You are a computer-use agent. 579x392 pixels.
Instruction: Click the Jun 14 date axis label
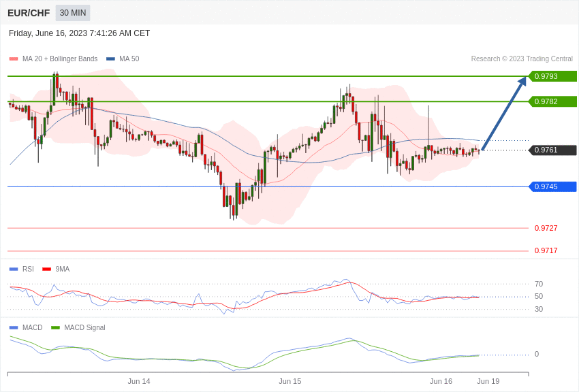tap(139, 381)
